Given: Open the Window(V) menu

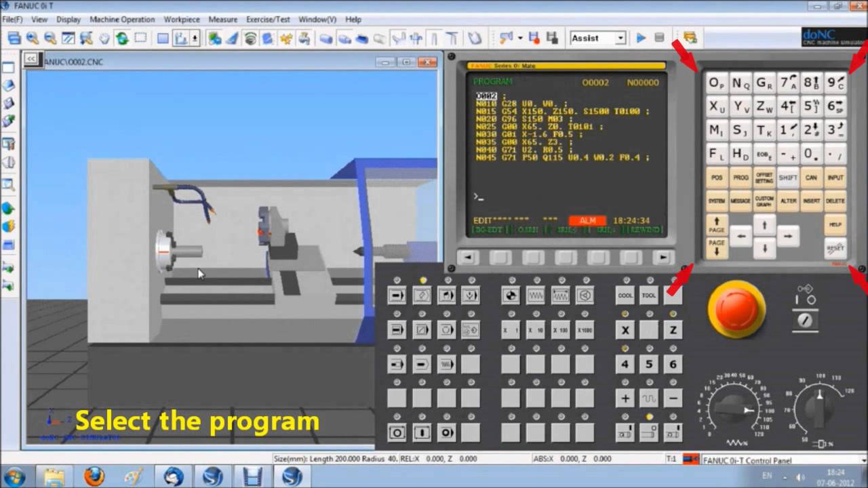Looking at the screenshot, I should click(317, 20).
